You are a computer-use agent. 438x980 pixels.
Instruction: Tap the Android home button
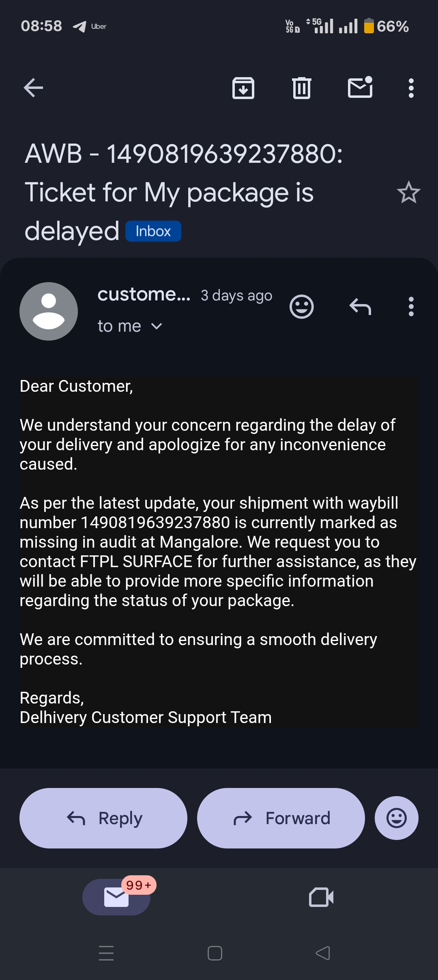pos(215,953)
